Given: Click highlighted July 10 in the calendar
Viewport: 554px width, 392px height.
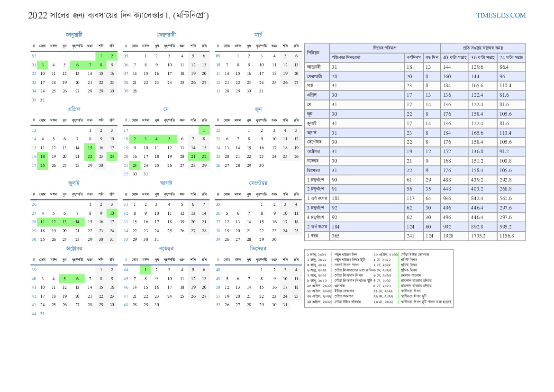Looking at the screenshot, I should tap(112, 213).
